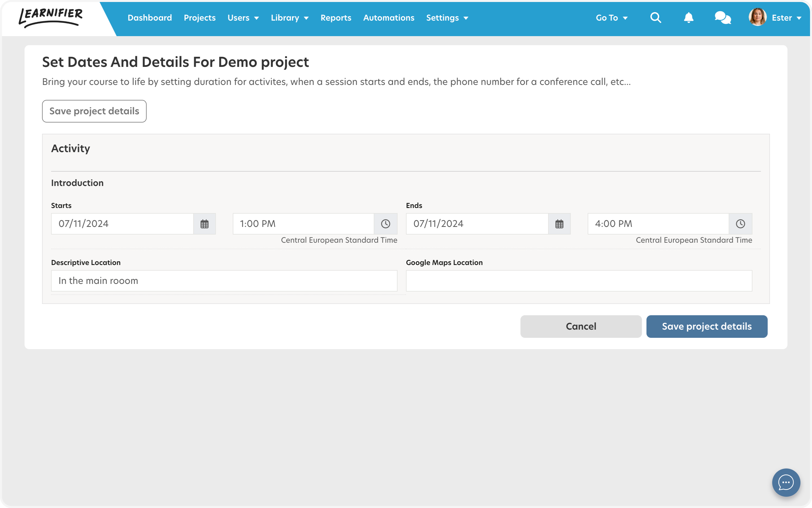Click the Descriptive Location field

(x=224, y=281)
